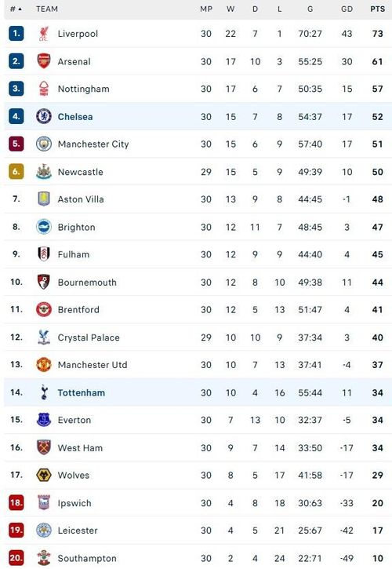This screenshot has height=569, width=392.
Task: Sort table by the # rank column
Action: click(16, 9)
